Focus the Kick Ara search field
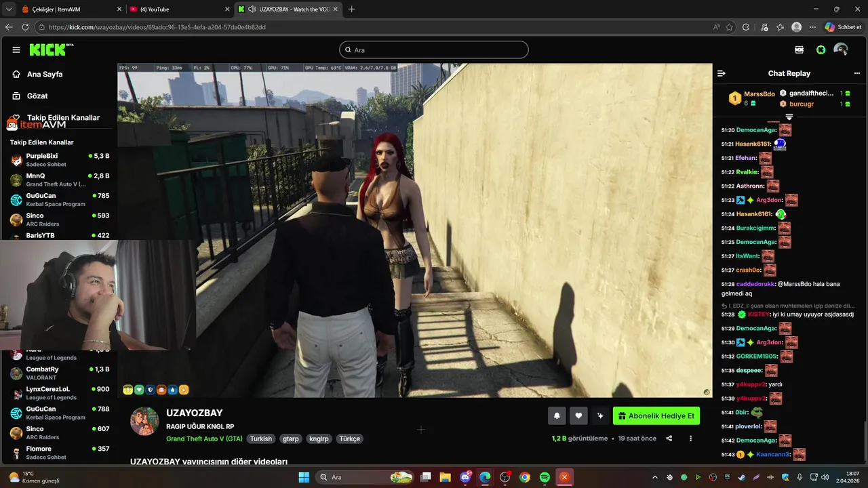The image size is (868, 488). [433, 49]
